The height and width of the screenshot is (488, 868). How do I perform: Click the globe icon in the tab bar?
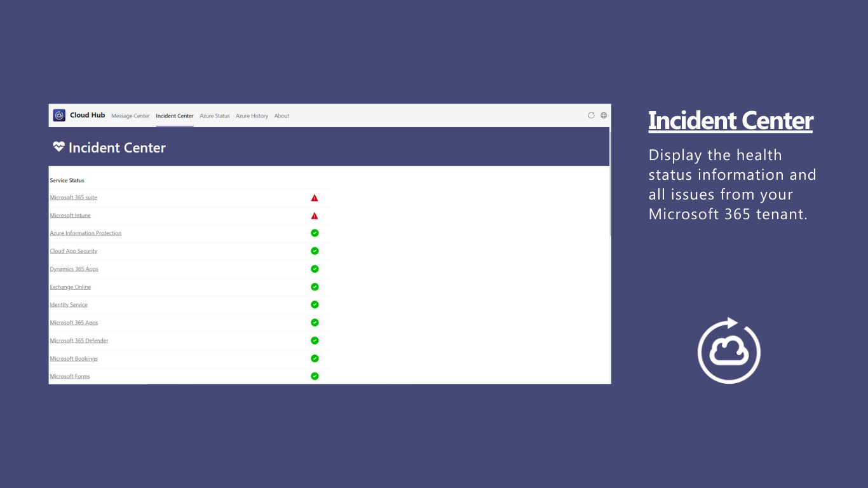coord(604,116)
